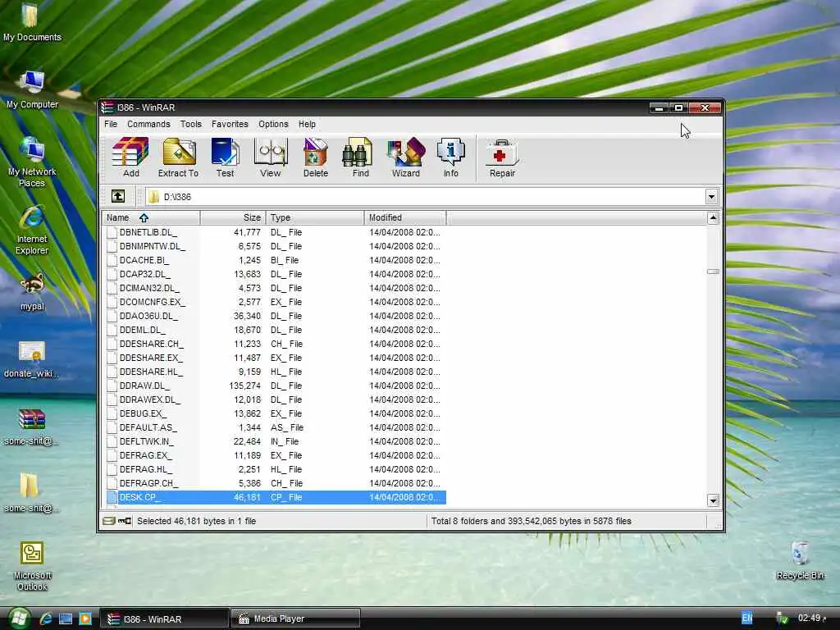840x630 pixels.
Task: Switch to I386 - WinRAR taskbar button
Action: click(x=164, y=619)
